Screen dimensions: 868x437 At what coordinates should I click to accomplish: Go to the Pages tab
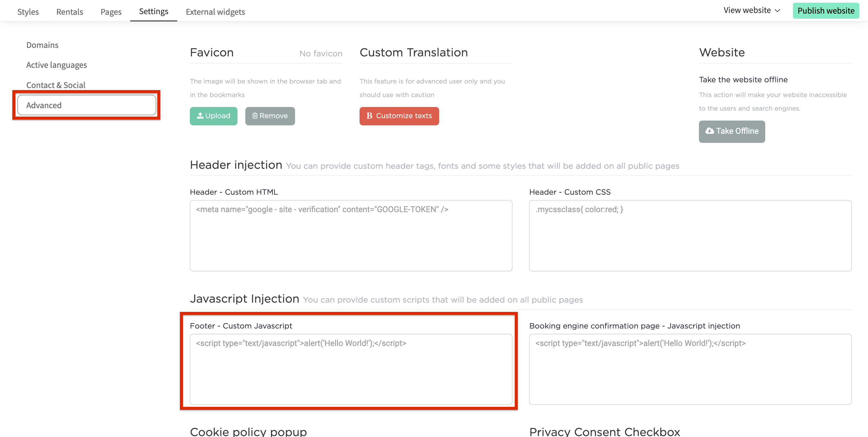(x=111, y=12)
